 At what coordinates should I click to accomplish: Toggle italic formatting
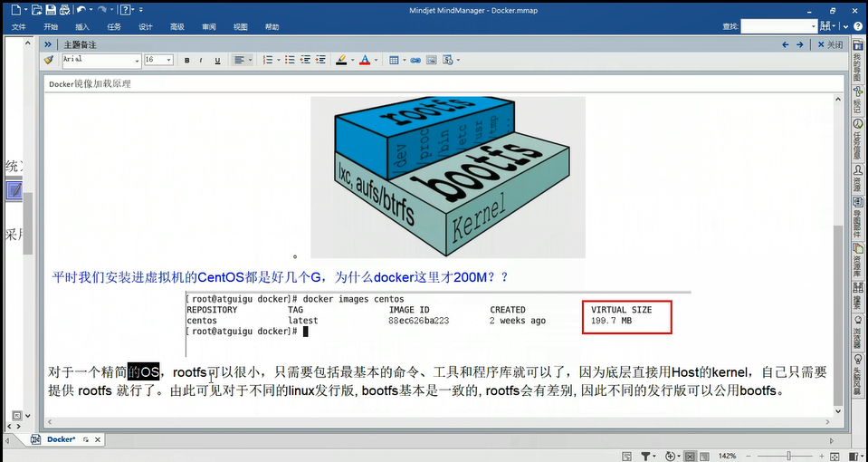201,61
